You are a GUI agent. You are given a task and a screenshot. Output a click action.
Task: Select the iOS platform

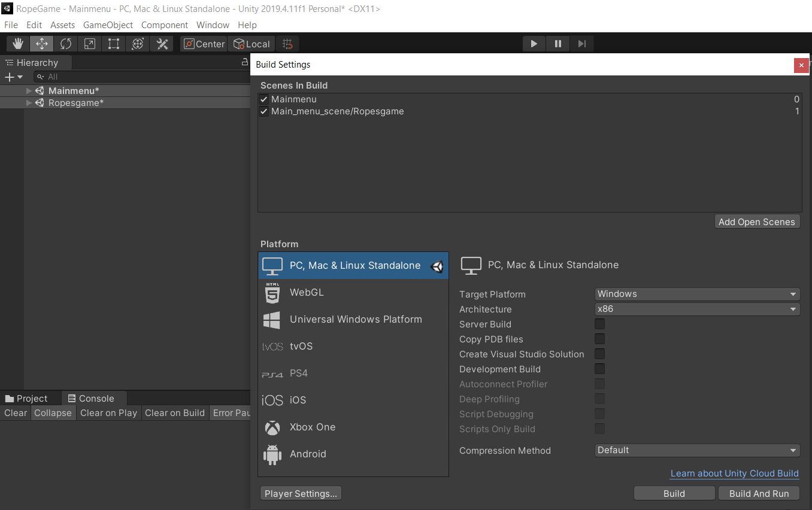tap(353, 400)
